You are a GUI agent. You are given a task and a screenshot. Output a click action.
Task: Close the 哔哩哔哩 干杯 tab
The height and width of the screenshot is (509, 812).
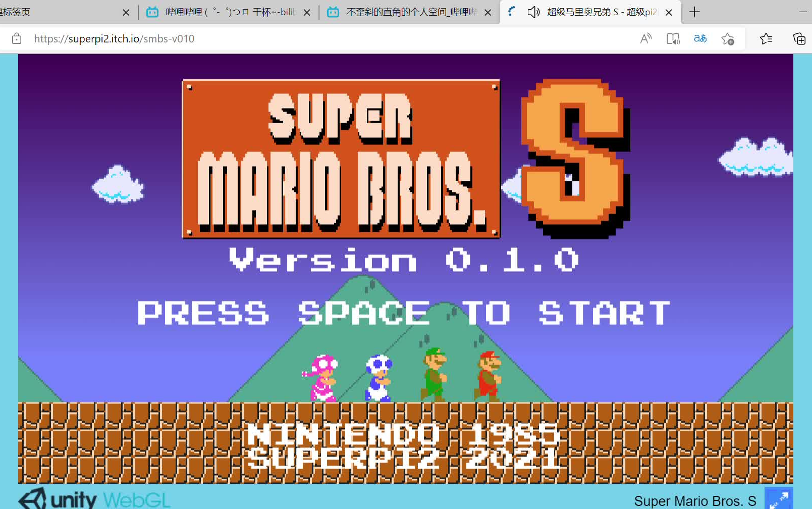[x=307, y=12]
